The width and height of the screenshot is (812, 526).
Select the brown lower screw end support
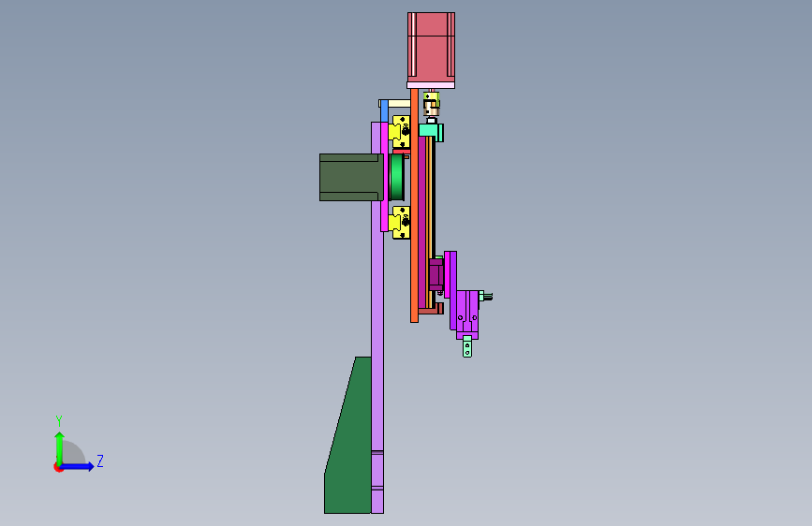431,309
